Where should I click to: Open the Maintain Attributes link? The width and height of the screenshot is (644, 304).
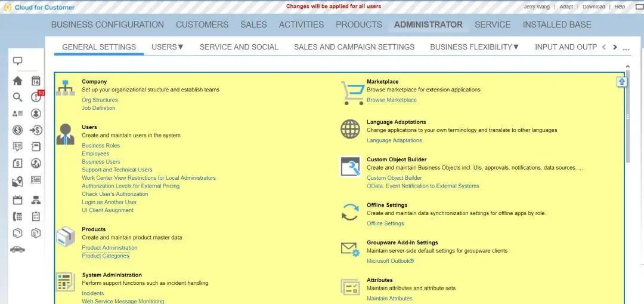click(x=389, y=299)
